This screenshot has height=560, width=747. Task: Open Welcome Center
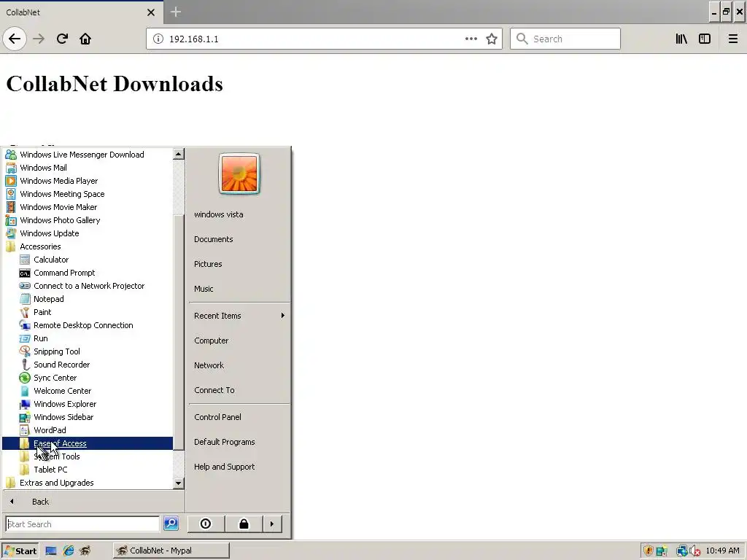[88, 391]
